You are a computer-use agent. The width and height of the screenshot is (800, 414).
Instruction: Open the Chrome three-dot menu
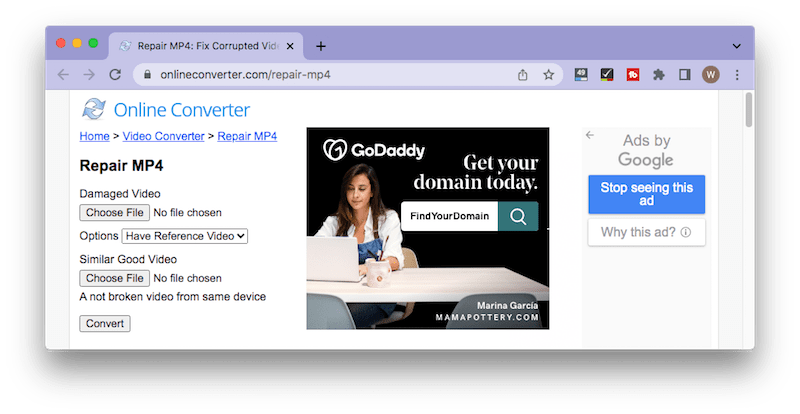[x=737, y=75]
